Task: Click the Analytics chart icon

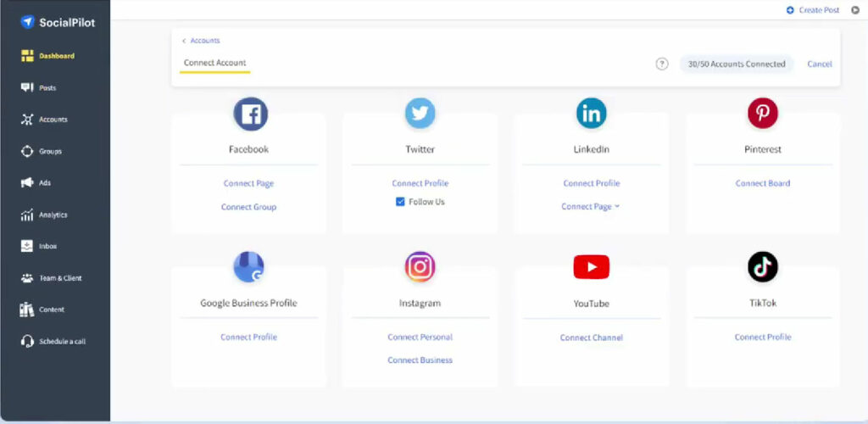Action: [27, 215]
